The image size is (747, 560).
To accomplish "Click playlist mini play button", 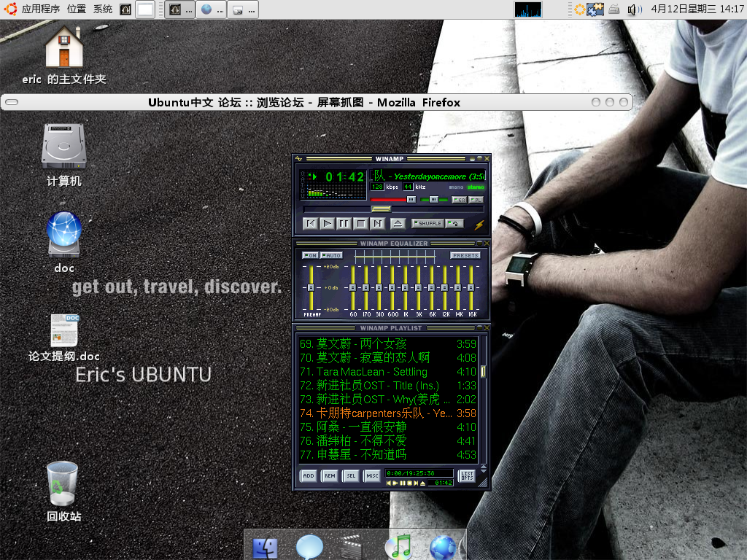I will [395, 483].
